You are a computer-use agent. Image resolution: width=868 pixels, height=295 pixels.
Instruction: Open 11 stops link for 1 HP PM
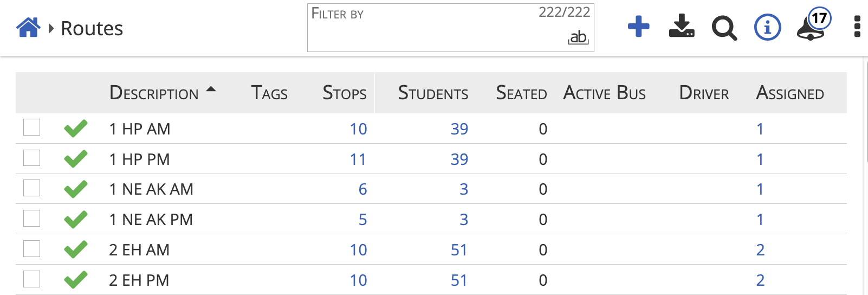pos(358,159)
